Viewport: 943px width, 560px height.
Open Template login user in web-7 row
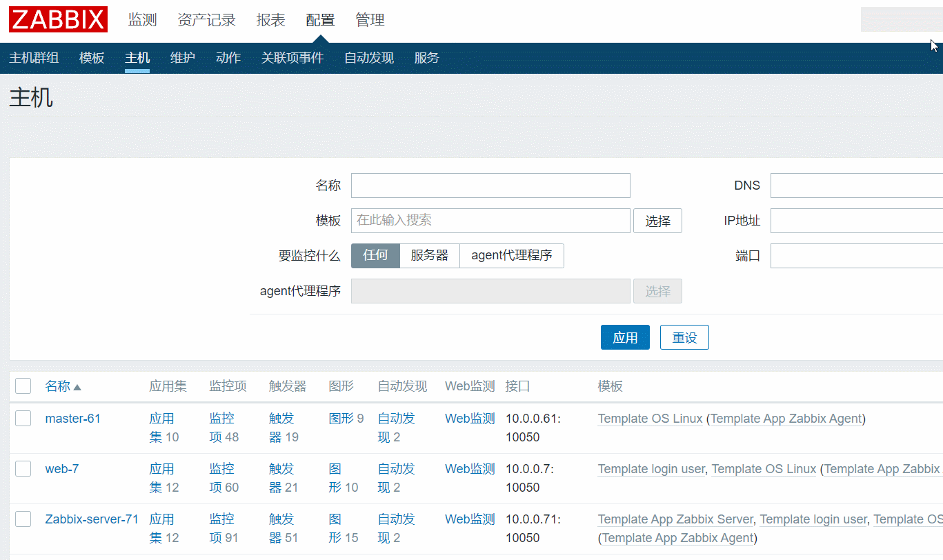(651, 469)
